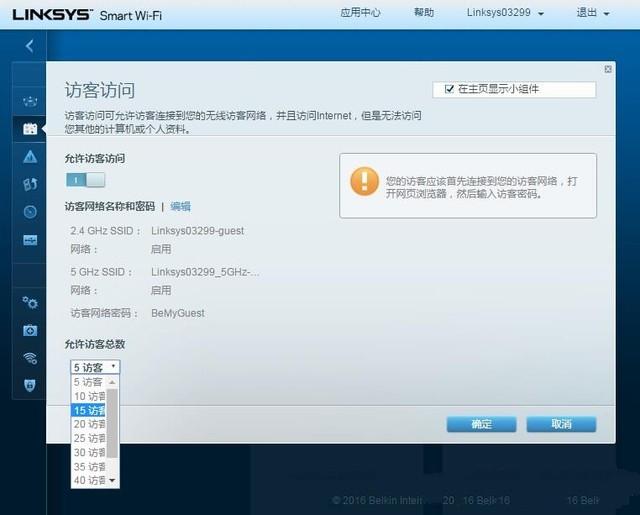This screenshot has width=640, height=515.
Task: Expand the 退出 dropdown arrow
Action: pos(607,14)
